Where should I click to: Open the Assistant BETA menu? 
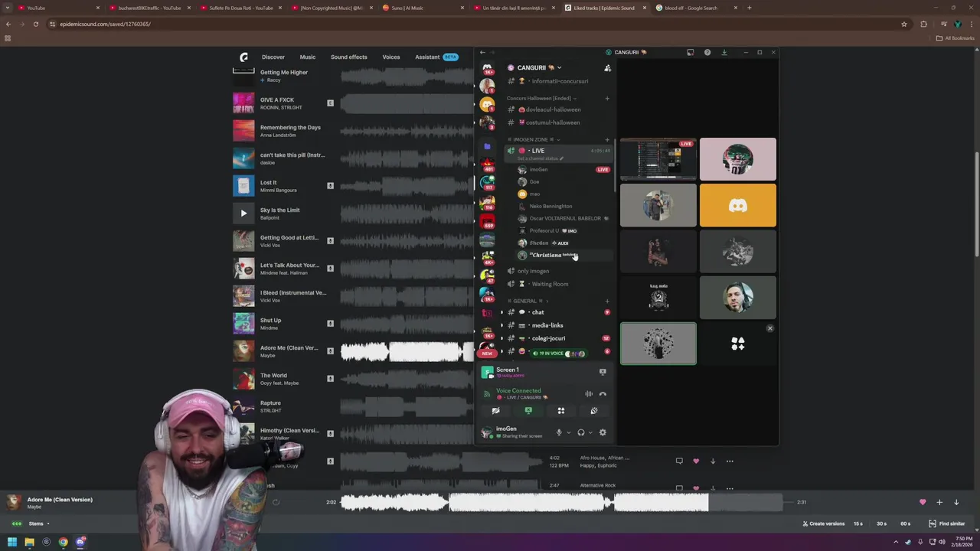pyautogui.click(x=436, y=57)
